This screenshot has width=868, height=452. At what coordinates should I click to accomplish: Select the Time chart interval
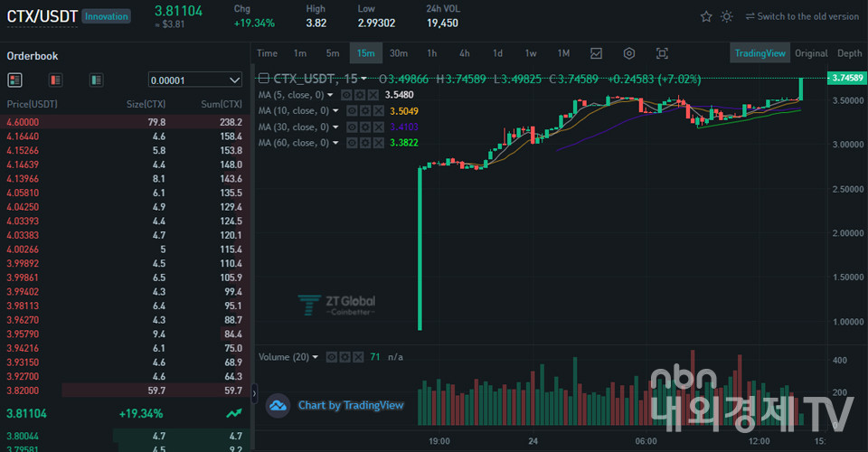(267, 53)
